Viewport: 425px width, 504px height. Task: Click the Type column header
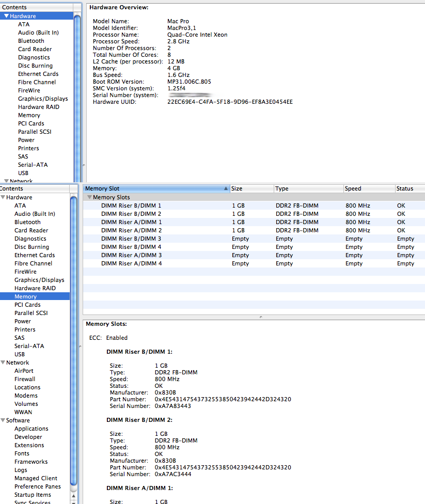coord(308,188)
